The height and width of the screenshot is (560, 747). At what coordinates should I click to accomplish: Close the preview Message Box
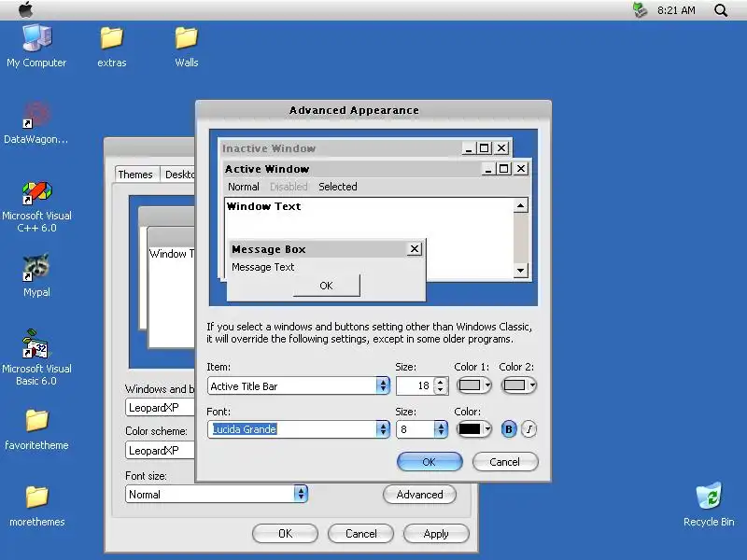415,249
